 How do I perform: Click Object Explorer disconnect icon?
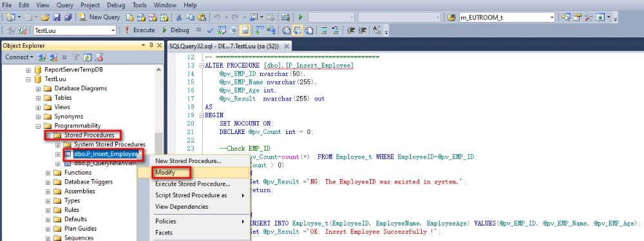point(53,57)
